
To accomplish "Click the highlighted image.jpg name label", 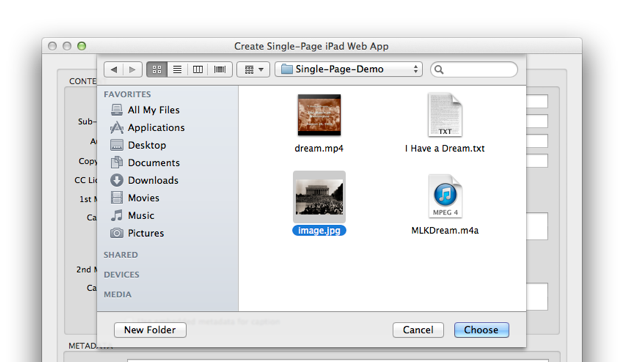I will tap(319, 230).
